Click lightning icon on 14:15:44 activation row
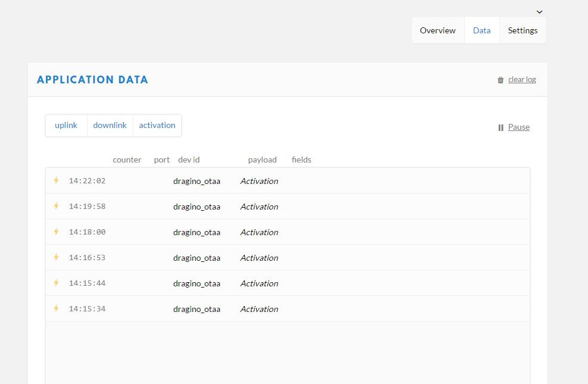Screen dimensions: 588x384 pyautogui.click(x=57, y=283)
